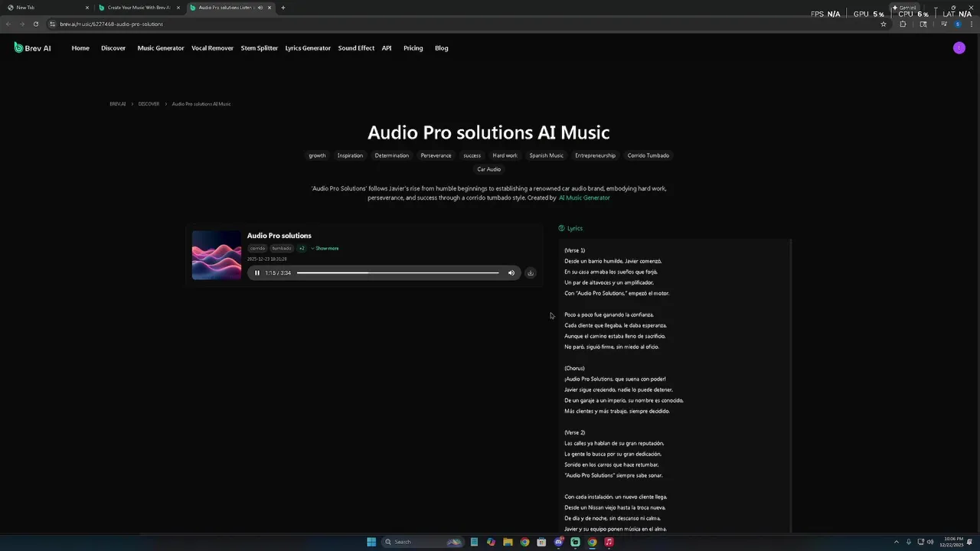Open the red music app in taskbar
This screenshot has height=551, width=980.
609,542
